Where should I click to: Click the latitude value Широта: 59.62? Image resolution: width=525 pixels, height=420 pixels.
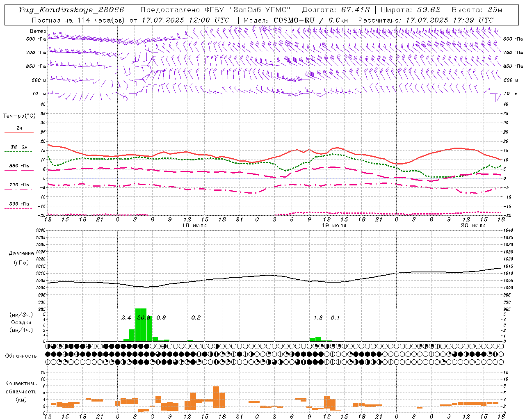pos(411,10)
